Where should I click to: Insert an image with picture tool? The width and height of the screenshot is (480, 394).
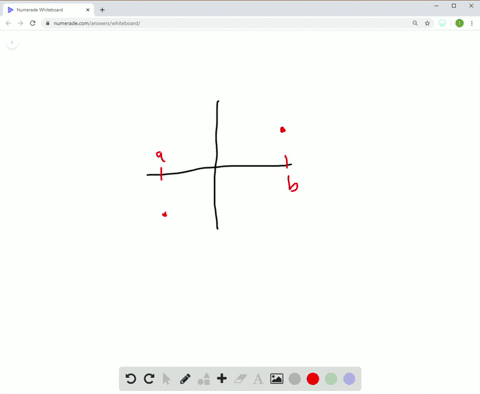click(x=277, y=379)
